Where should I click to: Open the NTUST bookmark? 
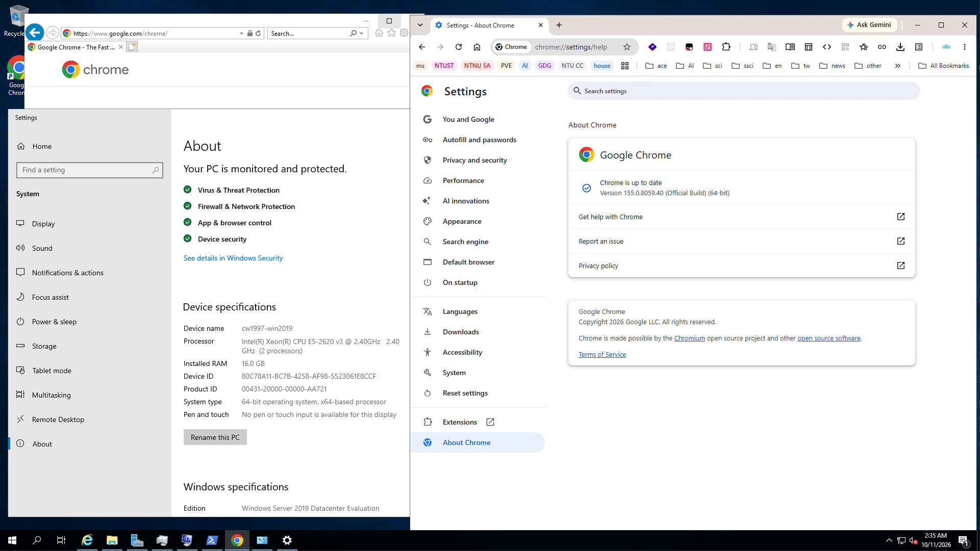click(444, 66)
